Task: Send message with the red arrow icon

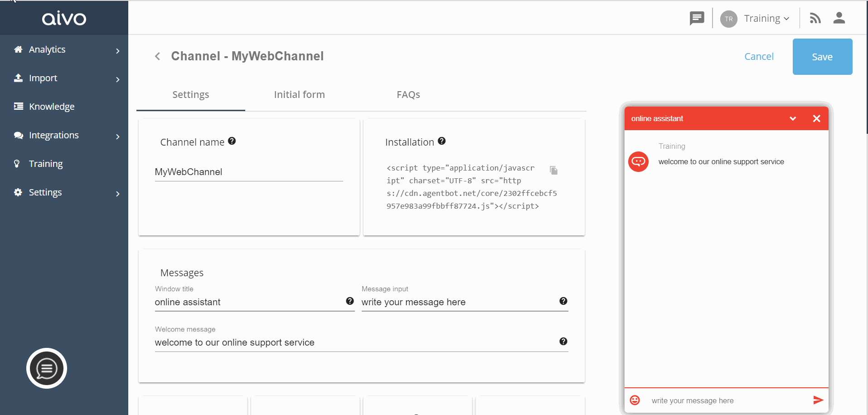Action: click(818, 400)
